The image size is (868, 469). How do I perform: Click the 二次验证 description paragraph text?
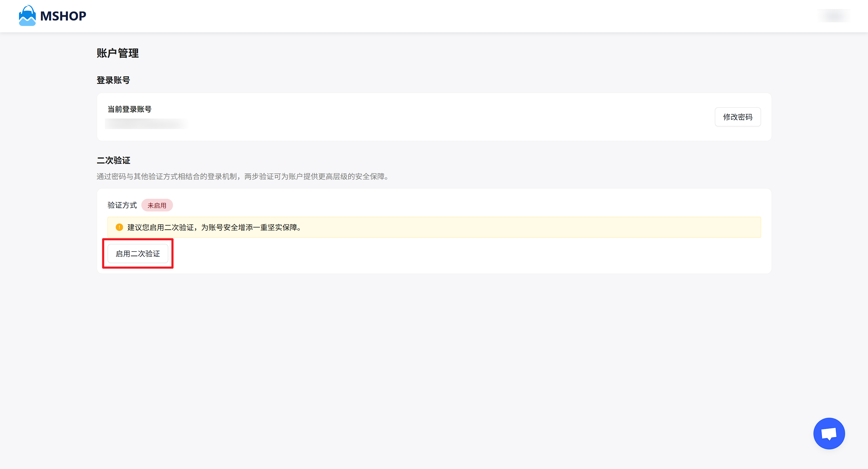[x=243, y=177]
